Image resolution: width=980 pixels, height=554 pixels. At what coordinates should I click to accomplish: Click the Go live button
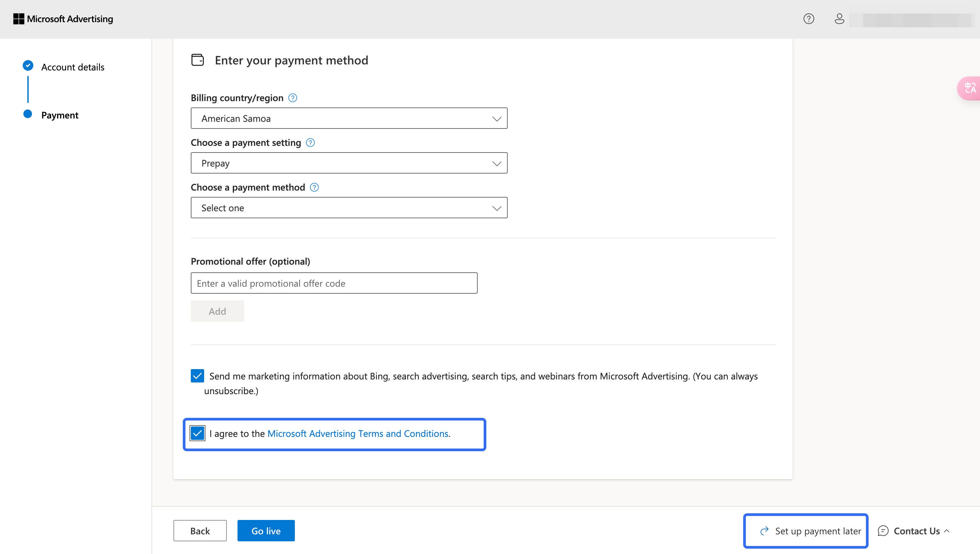(x=266, y=530)
